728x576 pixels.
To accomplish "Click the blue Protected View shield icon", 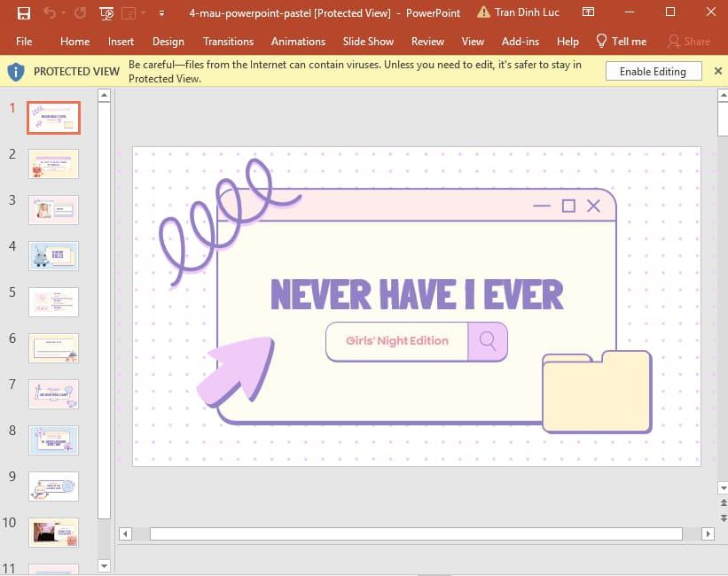I will coord(17,72).
